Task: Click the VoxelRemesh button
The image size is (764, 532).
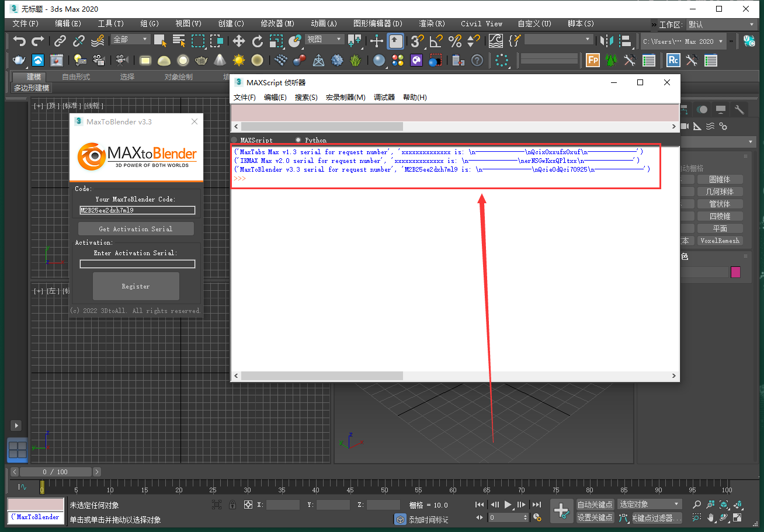Action: [720, 241]
